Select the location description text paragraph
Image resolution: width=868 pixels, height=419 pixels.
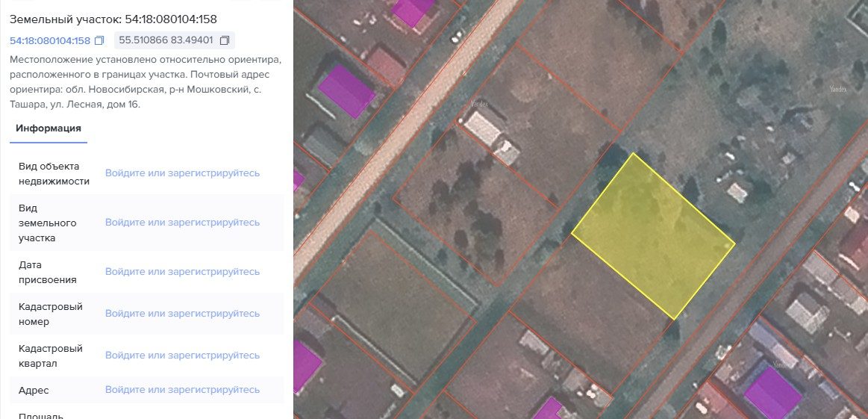[x=146, y=81]
